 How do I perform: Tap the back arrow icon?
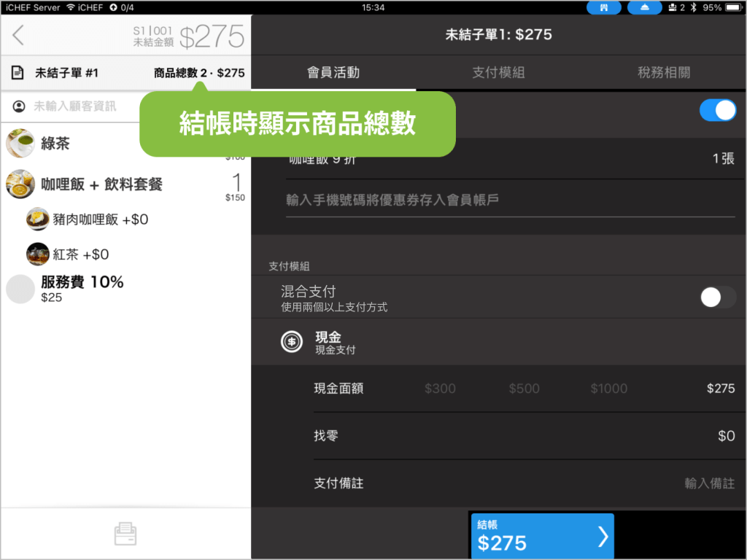click(x=18, y=35)
